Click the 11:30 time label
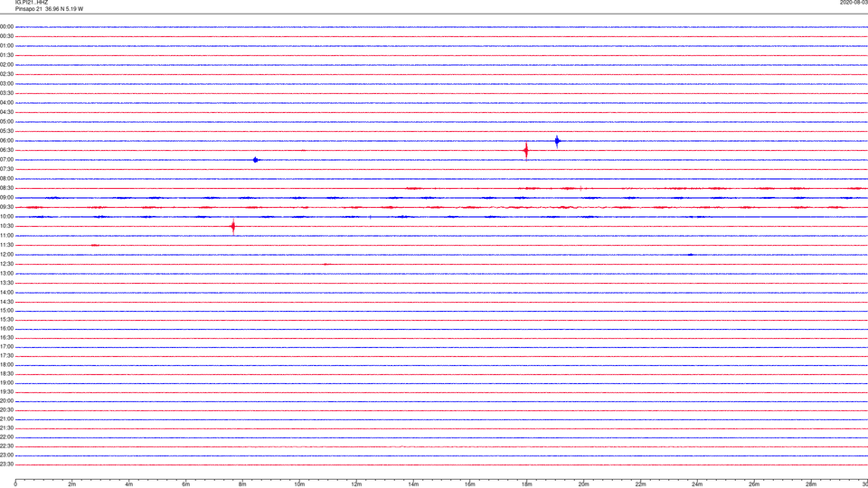 tap(6, 245)
